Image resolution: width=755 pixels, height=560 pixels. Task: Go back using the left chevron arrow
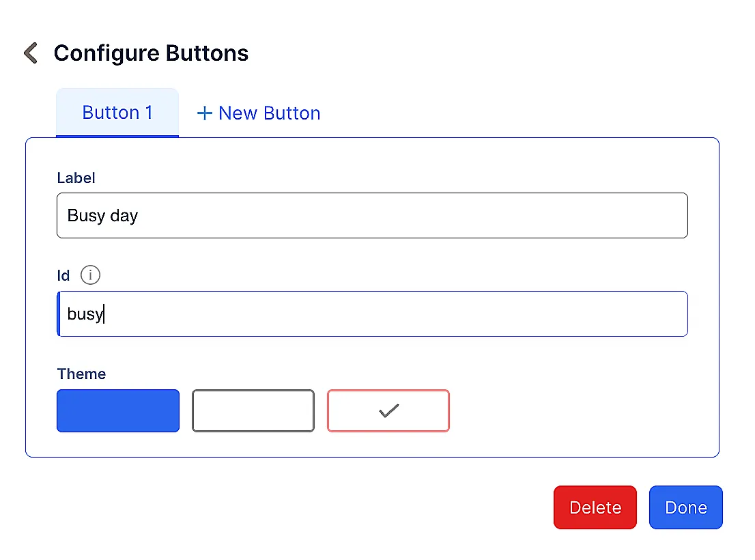[x=31, y=53]
